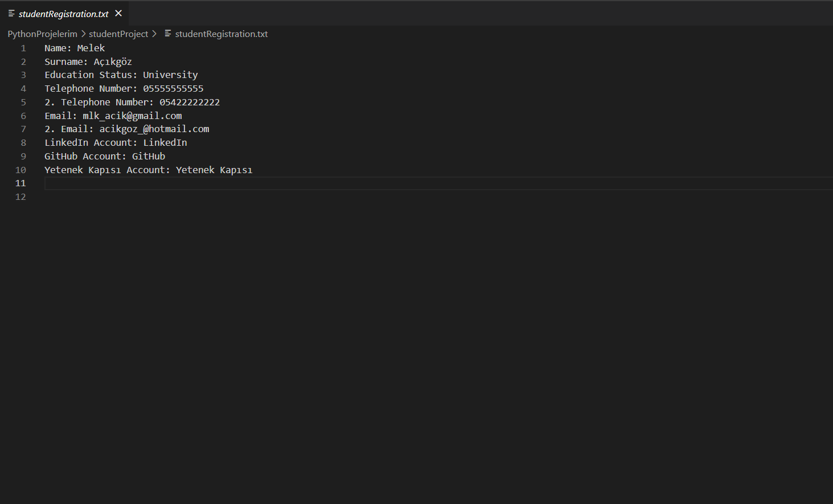Click the file icon in the breadcrumb bar
Viewport: 833px width, 504px height.
167,34
